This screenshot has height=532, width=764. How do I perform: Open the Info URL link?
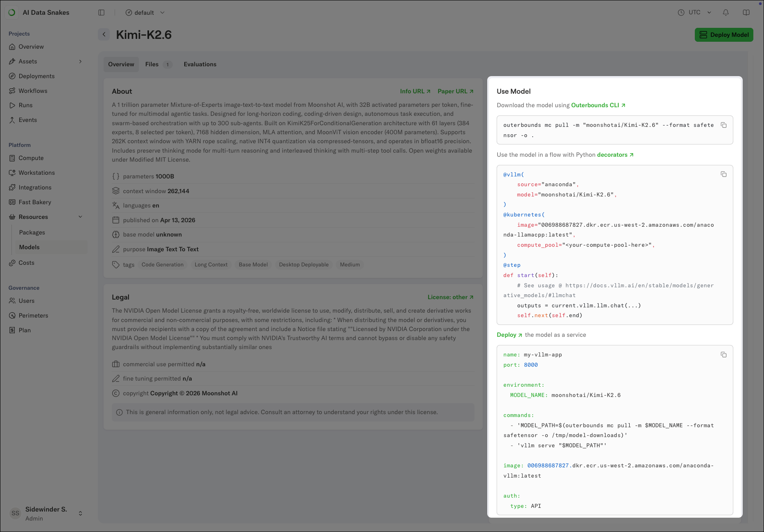pyautogui.click(x=415, y=91)
